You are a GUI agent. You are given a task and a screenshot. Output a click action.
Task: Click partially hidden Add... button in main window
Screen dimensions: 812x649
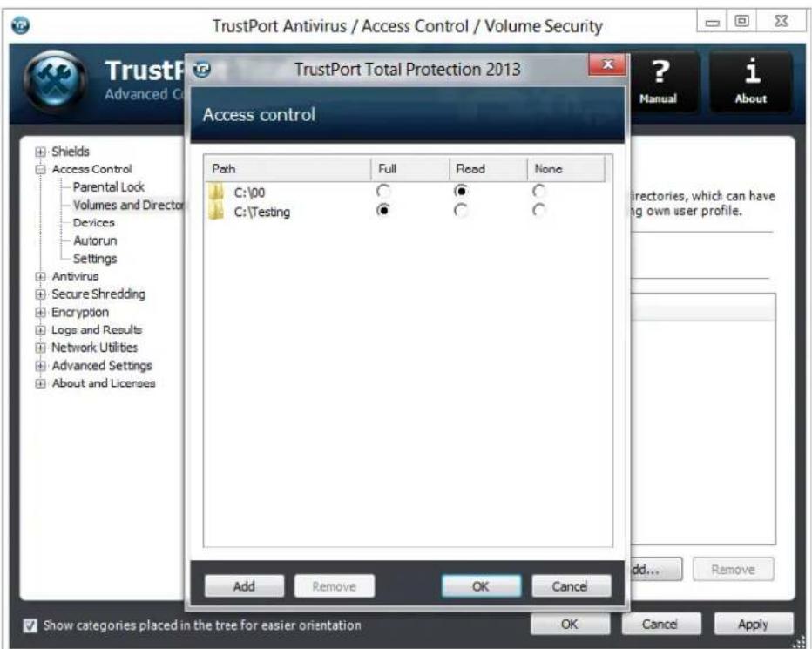pyautogui.click(x=655, y=569)
